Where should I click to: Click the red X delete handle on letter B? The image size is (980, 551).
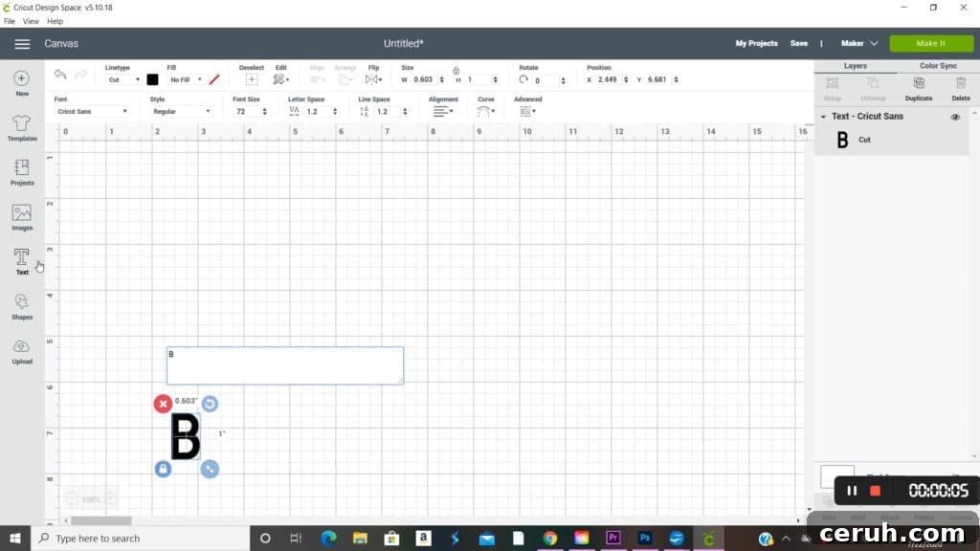tap(163, 404)
